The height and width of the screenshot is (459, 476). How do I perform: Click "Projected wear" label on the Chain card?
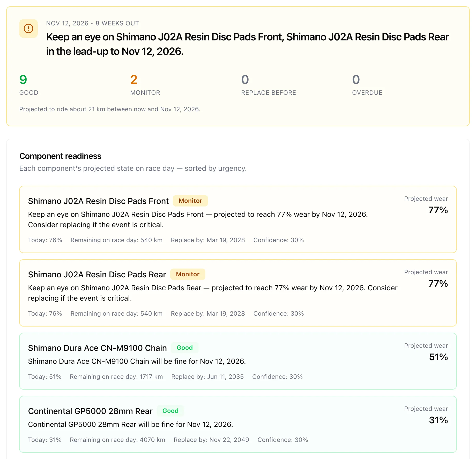(426, 346)
